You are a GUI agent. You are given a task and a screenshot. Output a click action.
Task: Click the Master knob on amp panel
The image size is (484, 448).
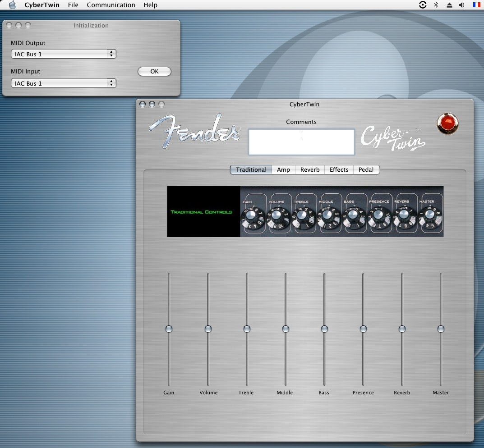[x=430, y=219]
